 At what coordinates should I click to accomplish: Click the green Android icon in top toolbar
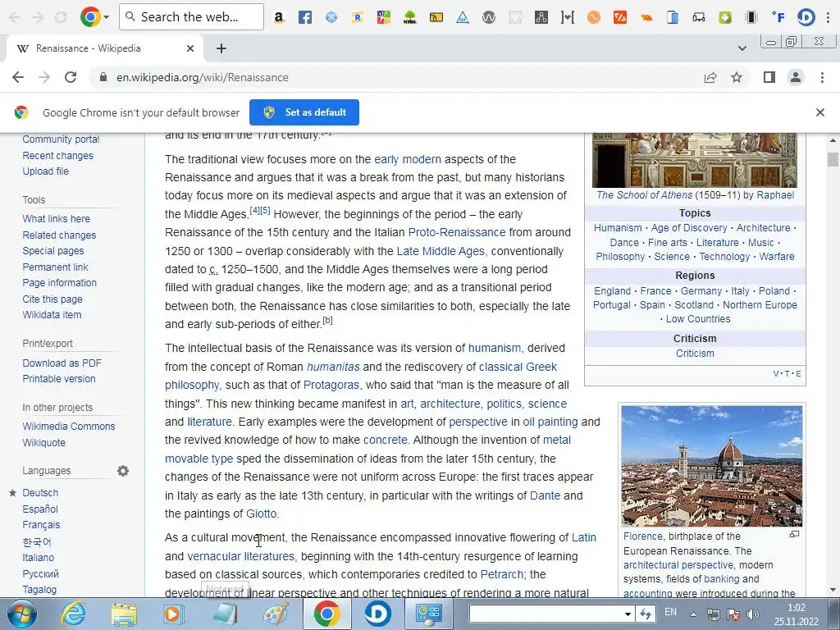[x=725, y=17]
